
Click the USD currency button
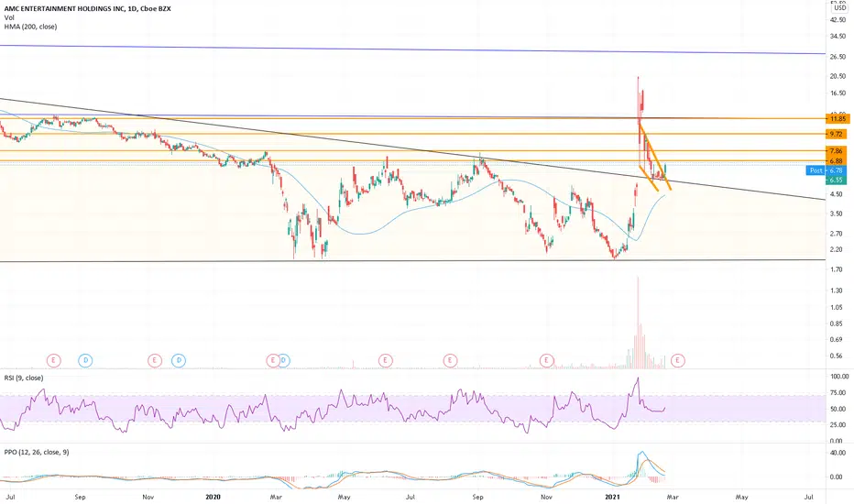(840, 8)
